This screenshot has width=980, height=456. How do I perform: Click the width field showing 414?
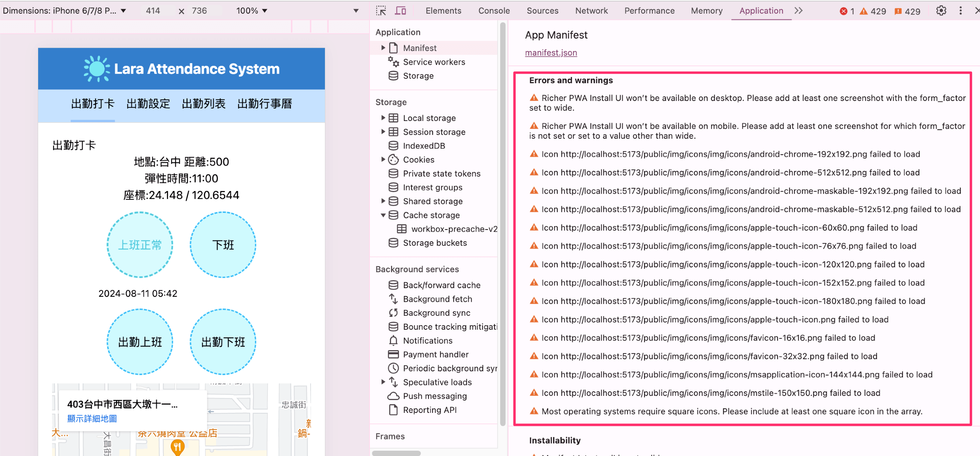pos(153,11)
